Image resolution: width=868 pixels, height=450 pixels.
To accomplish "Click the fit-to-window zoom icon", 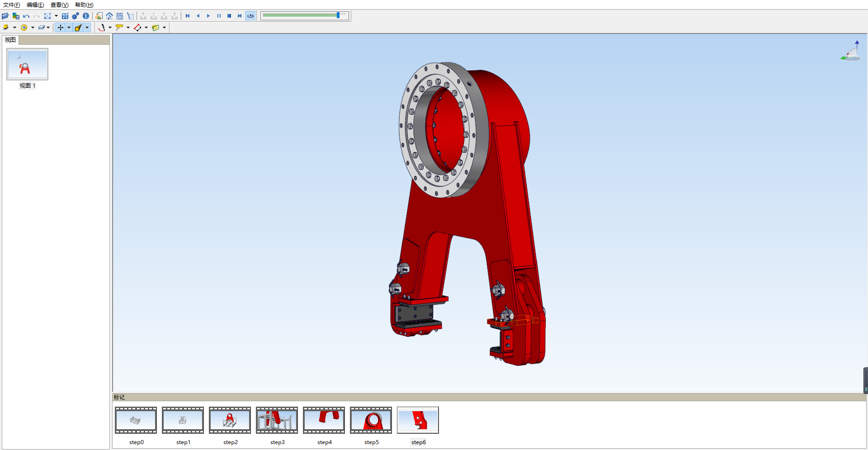I will (65, 16).
